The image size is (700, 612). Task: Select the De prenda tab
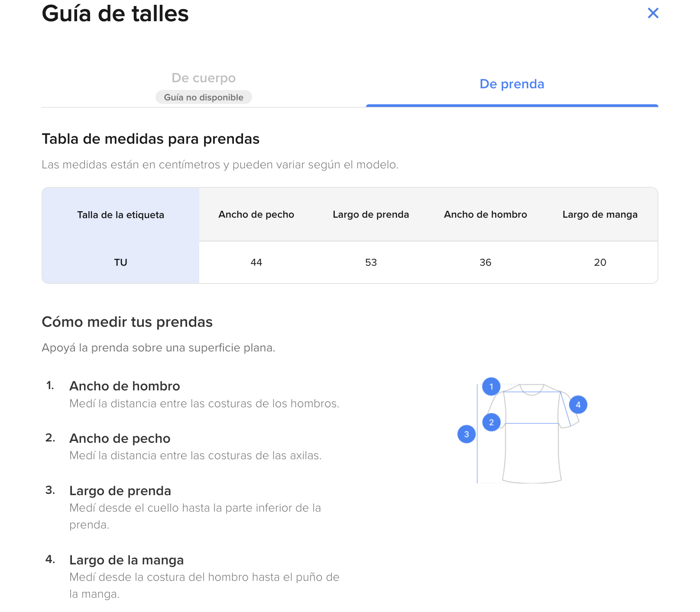512,84
